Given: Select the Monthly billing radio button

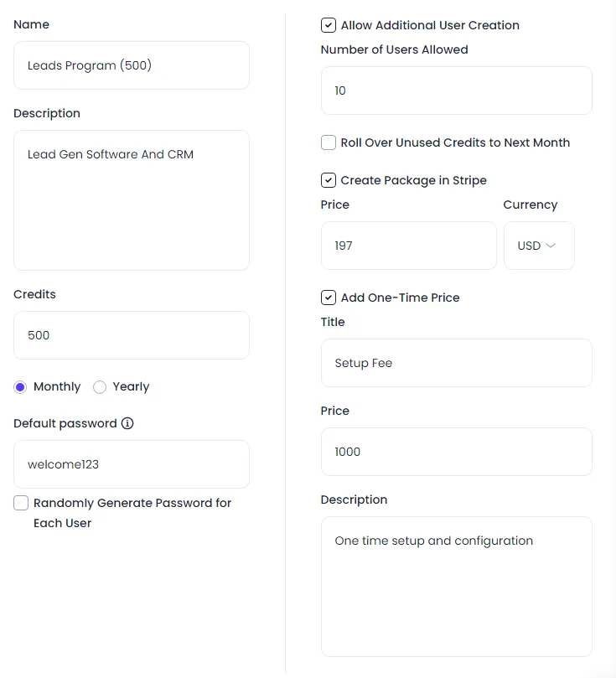Looking at the screenshot, I should point(20,387).
